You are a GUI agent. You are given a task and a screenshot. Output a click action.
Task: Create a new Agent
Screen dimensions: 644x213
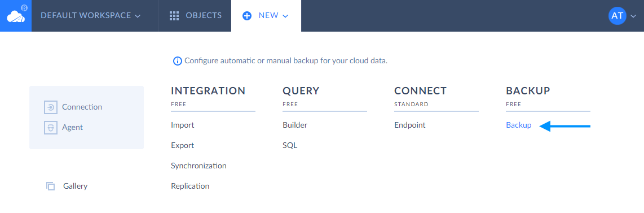[72, 128]
